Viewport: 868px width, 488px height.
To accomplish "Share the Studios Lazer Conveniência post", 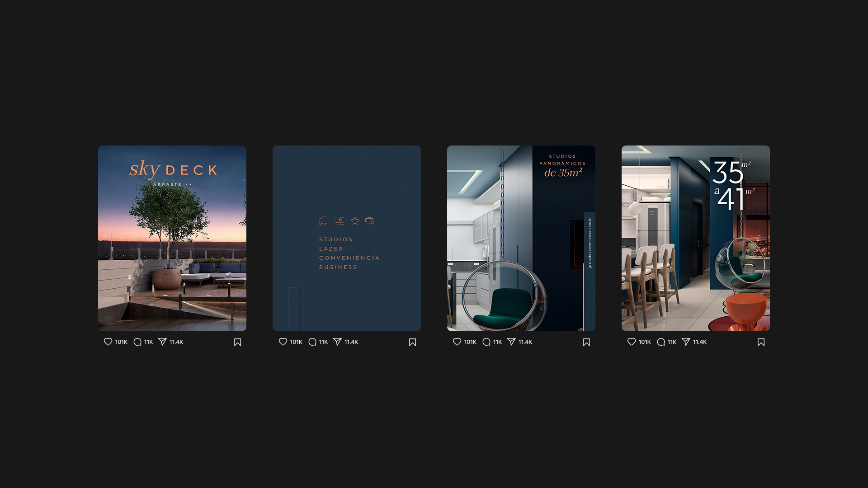I will [x=337, y=342].
